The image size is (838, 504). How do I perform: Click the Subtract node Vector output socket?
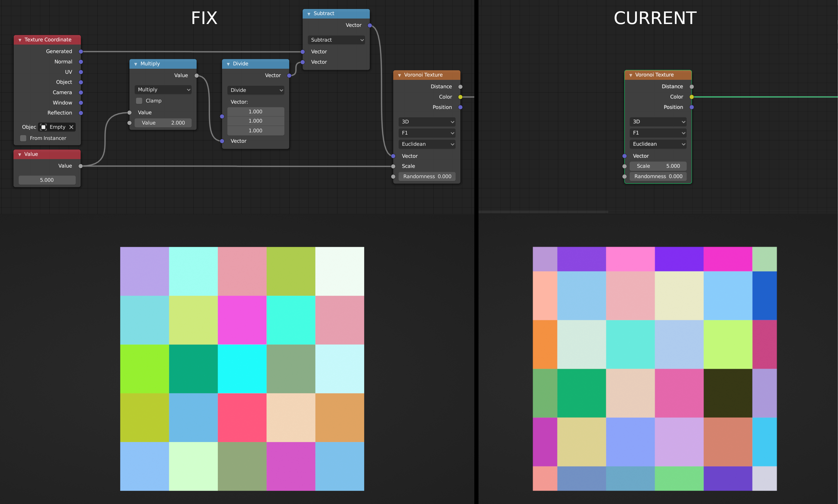pyautogui.click(x=370, y=25)
